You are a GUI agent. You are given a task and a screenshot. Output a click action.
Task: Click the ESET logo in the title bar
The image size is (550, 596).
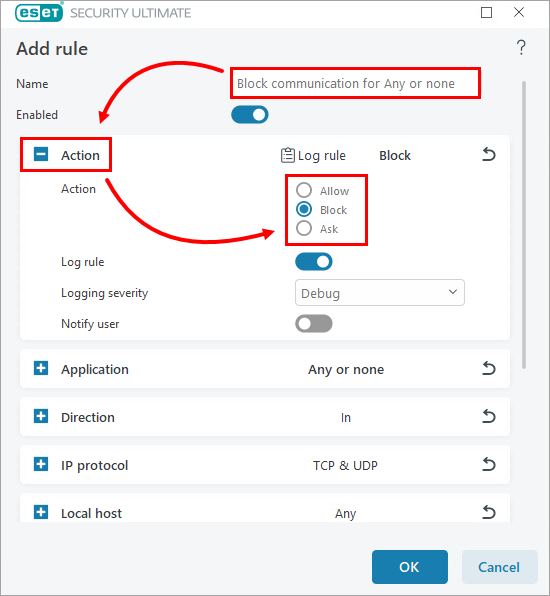[39, 13]
